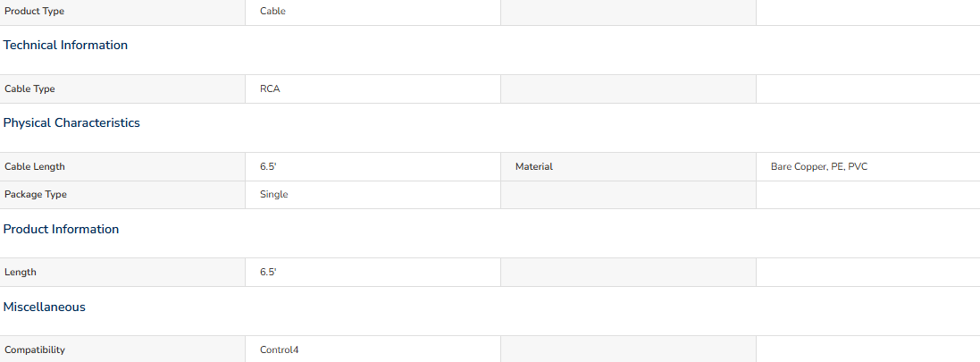Click the Product Information section heading
The height and width of the screenshot is (362, 980).
pyautogui.click(x=62, y=229)
